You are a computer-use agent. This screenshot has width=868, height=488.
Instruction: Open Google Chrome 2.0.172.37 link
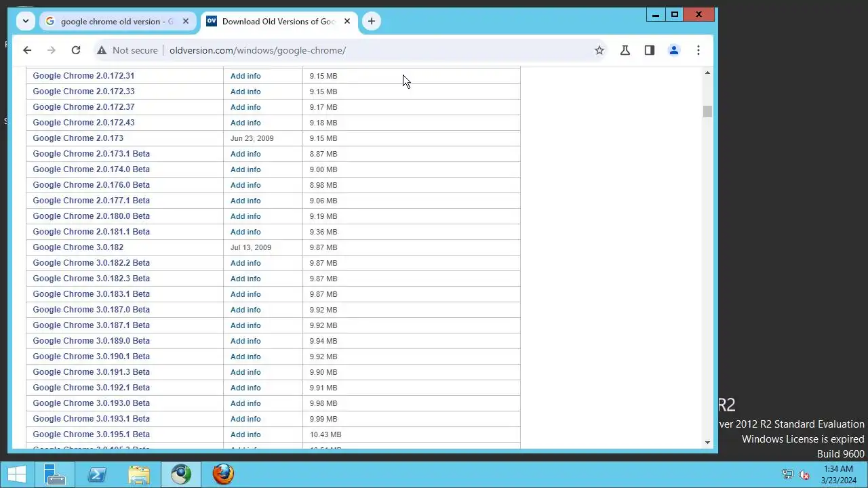83,107
